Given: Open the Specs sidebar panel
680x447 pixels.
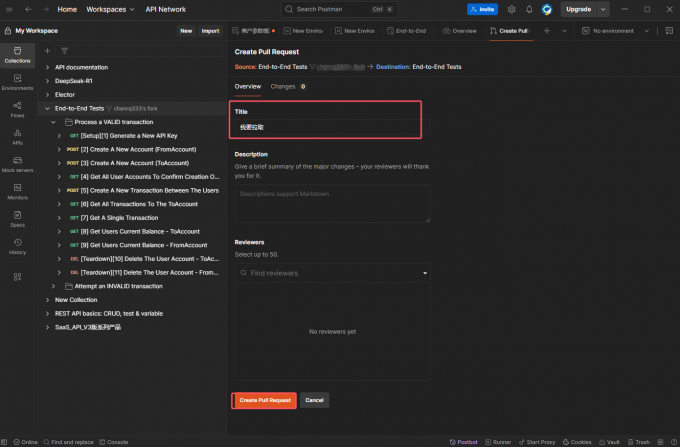Looking at the screenshot, I should [17, 219].
